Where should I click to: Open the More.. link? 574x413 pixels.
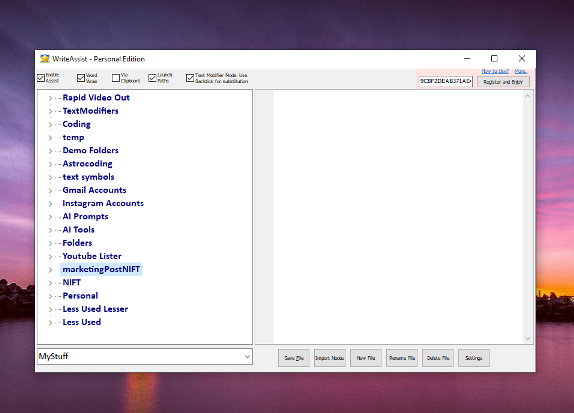coord(521,71)
